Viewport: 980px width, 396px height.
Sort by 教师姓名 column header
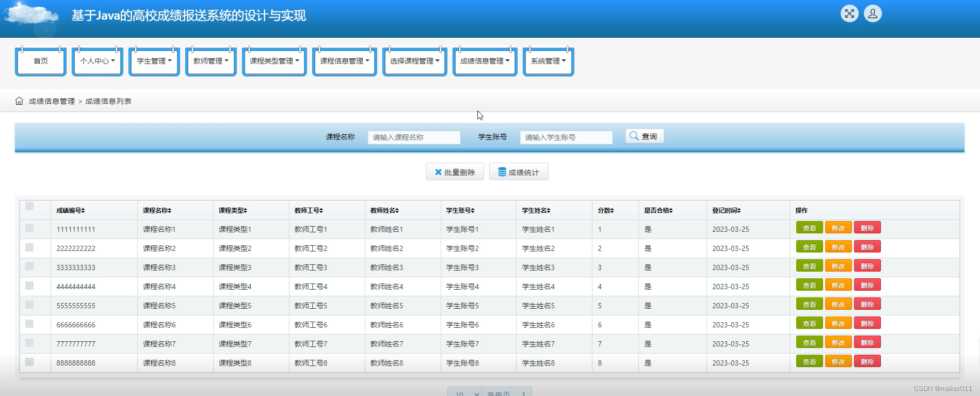tap(384, 211)
